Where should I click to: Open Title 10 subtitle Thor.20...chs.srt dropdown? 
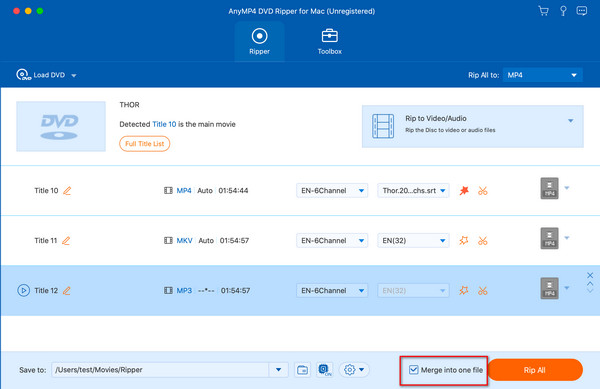(x=413, y=190)
